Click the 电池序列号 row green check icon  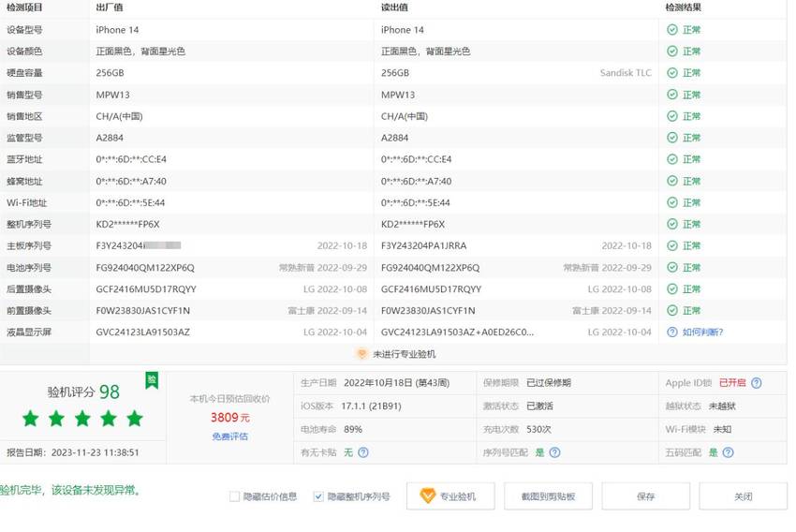(672, 268)
